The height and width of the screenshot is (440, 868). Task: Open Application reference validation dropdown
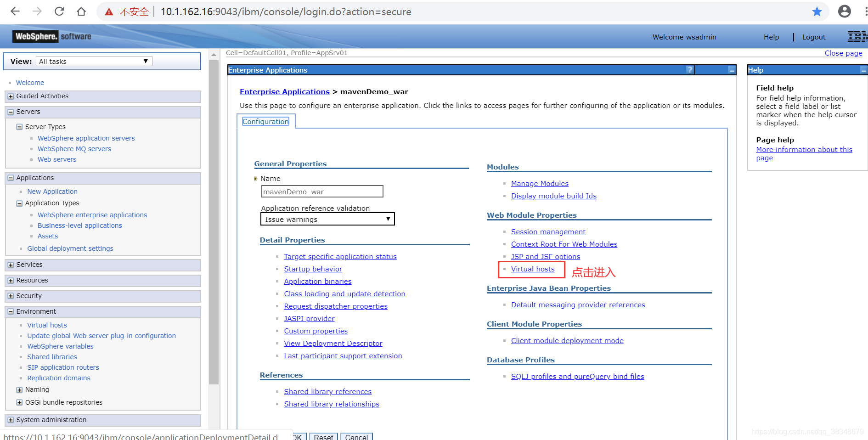(x=327, y=219)
